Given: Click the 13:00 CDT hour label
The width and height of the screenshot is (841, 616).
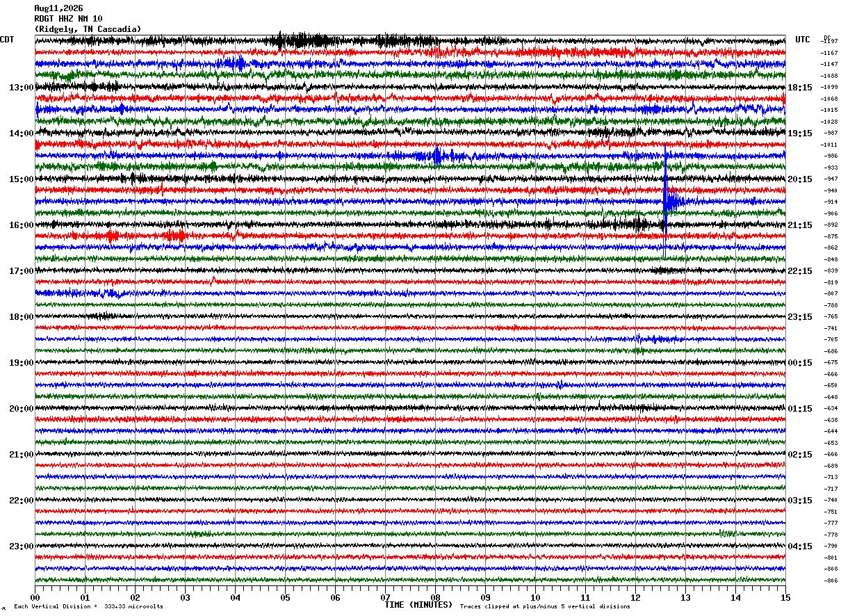Looking at the screenshot, I should click(x=22, y=88).
